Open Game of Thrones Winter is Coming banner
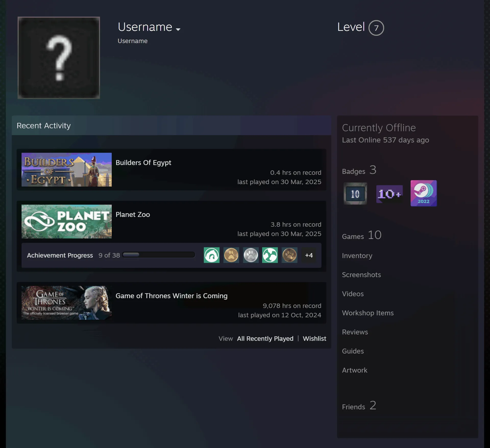 pos(67,303)
